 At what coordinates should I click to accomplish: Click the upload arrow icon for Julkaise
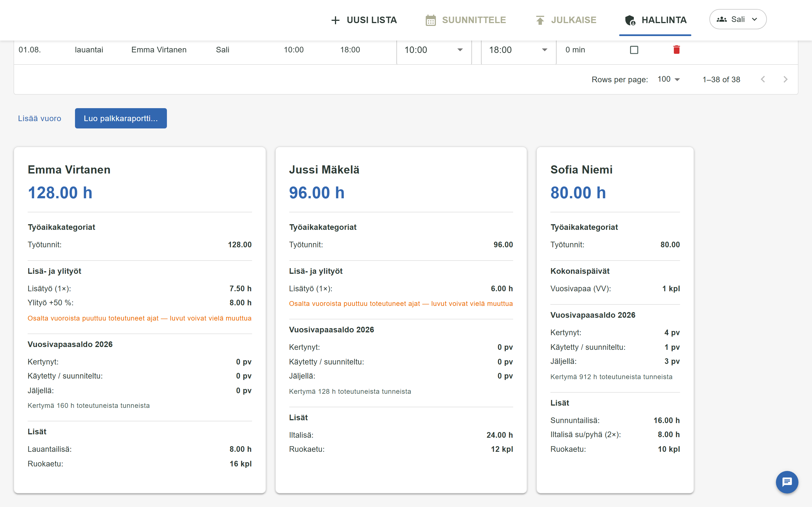[x=540, y=20]
